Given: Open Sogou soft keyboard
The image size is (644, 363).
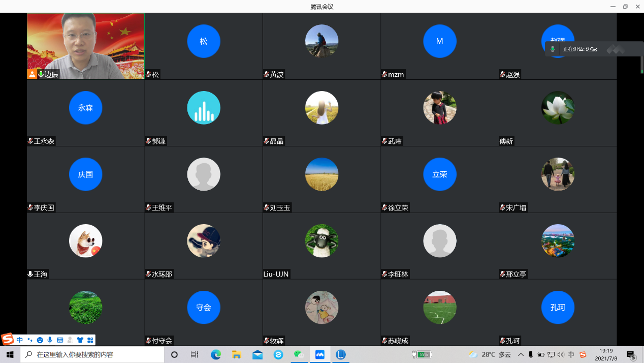Looking at the screenshot, I should point(60,340).
